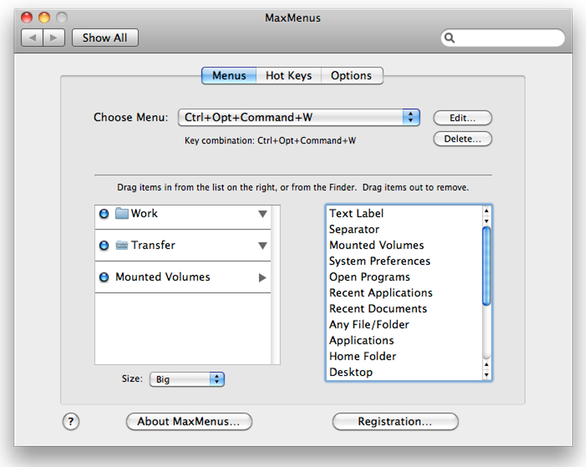This screenshot has height=467, width=586.
Task: Select Home Folder in the items list
Action: click(x=363, y=356)
